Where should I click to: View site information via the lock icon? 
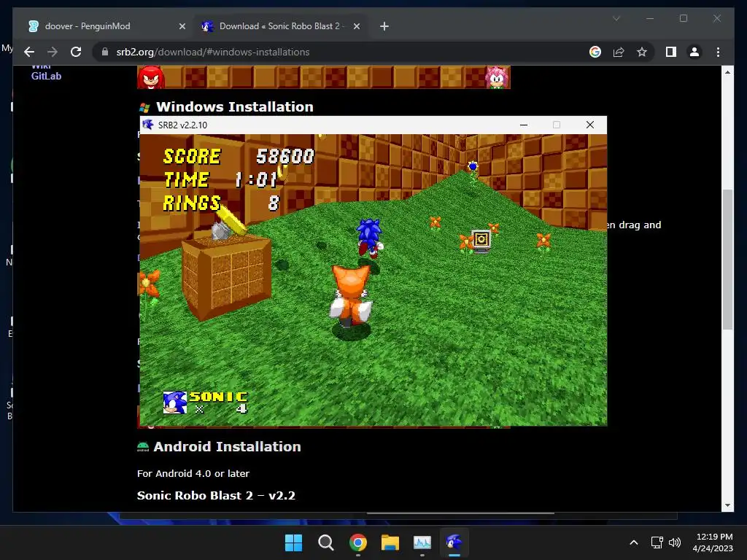pos(105,52)
